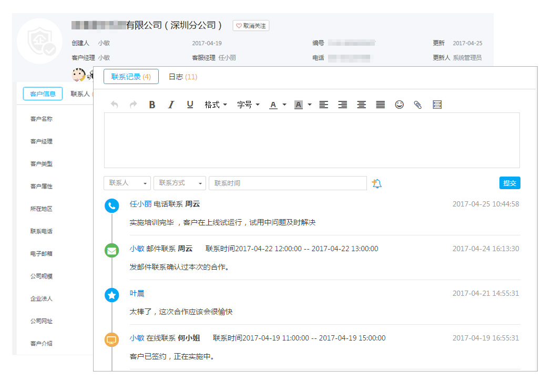Open the 联系方式 contact method dropdown
The image size is (552, 392).
click(180, 183)
